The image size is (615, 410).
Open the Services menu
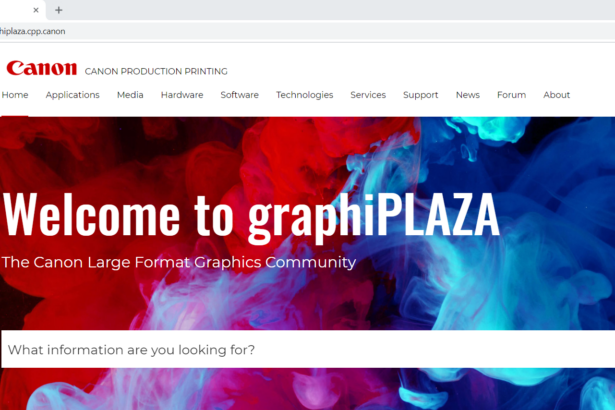pyautogui.click(x=368, y=95)
